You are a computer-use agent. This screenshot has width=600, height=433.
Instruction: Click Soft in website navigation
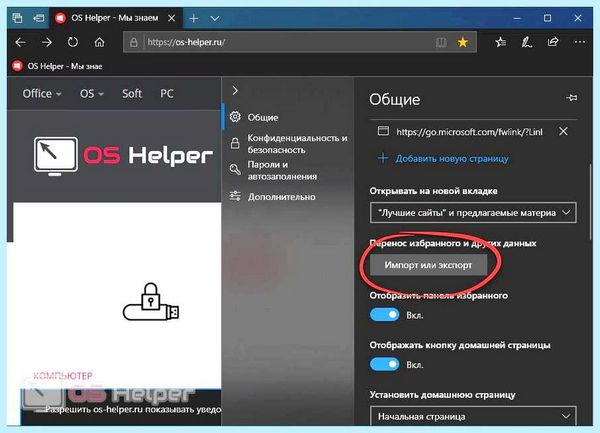click(132, 93)
